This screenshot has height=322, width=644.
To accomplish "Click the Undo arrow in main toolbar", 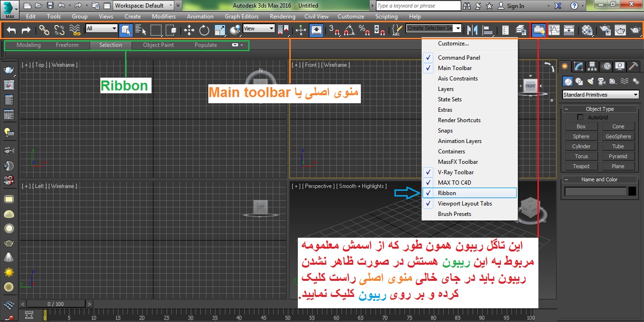I will (11, 30).
